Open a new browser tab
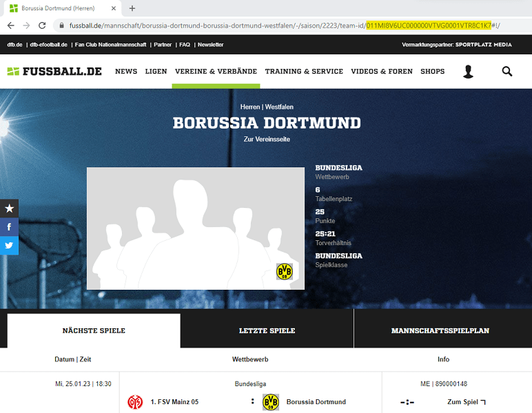Viewport: 532px width, 413px height. click(132, 8)
